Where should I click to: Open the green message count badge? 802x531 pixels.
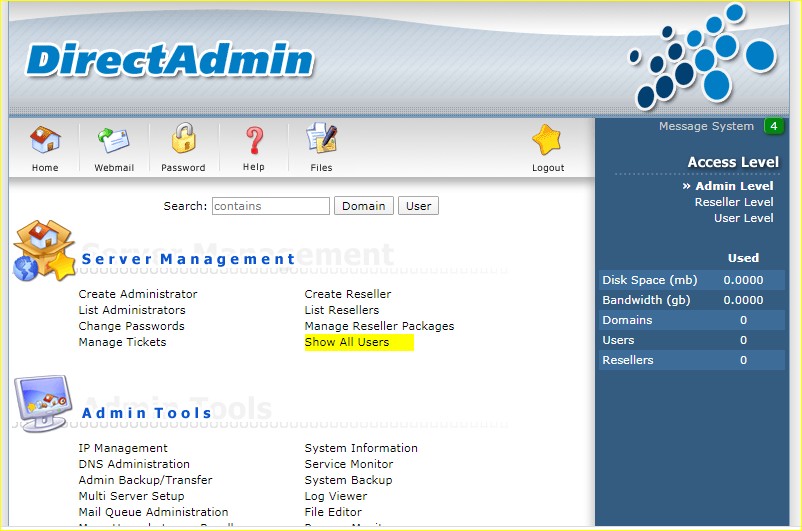coord(773,126)
